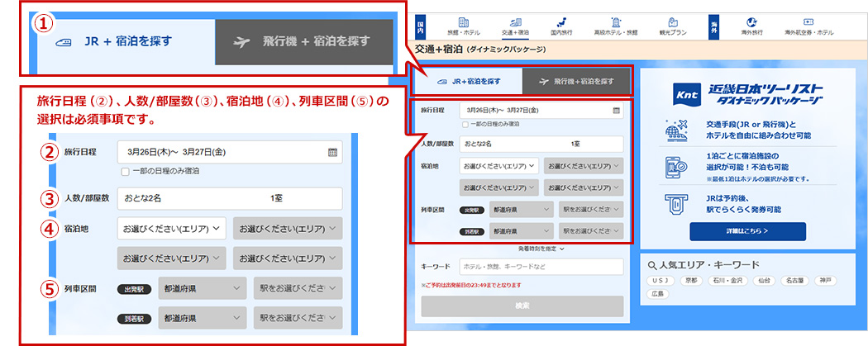Viewport: 868px width, 346px height.
Task: Choose the 神戸 keyword tag
Action: (x=826, y=280)
